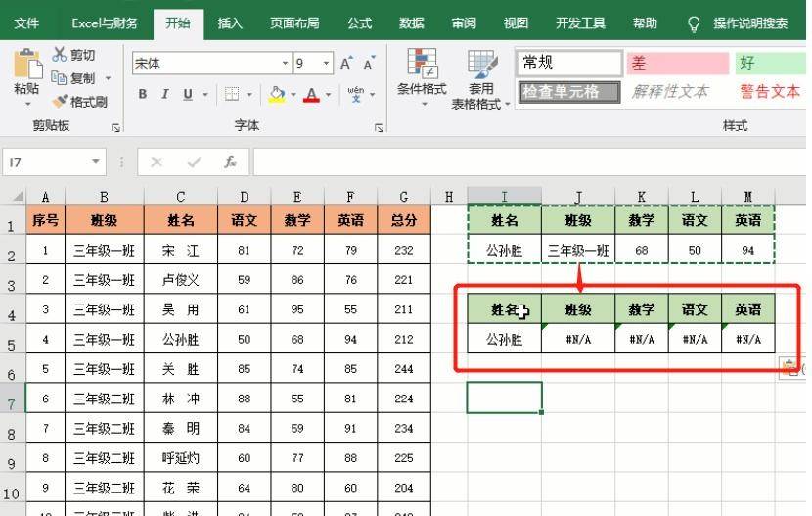Expand the Copy dropdown arrow

tap(109, 78)
